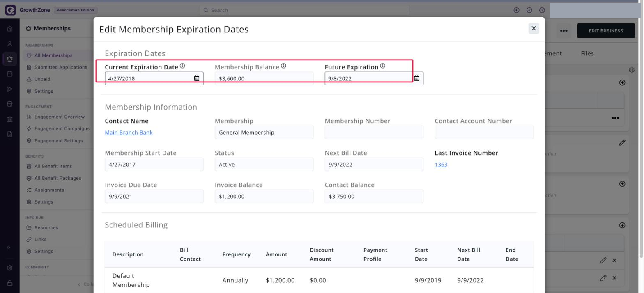Select the Memberships crown icon in left rail

10,59
